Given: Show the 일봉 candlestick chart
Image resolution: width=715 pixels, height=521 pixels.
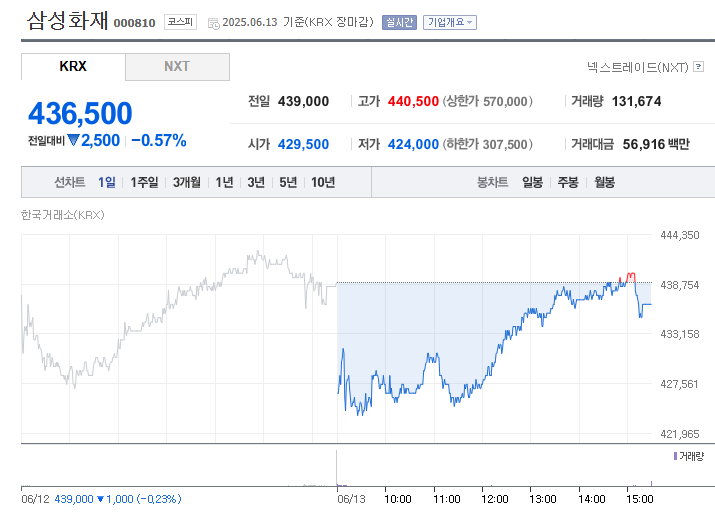Looking at the screenshot, I should click(x=532, y=182).
